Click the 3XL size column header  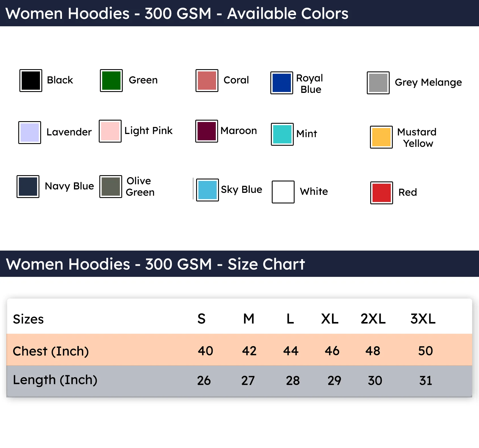(x=423, y=319)
